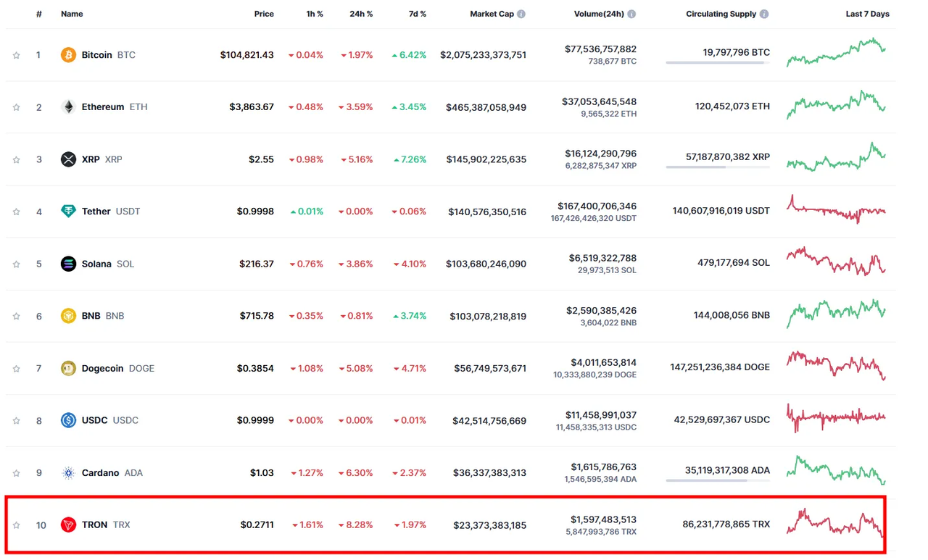Viewport: 928px width, 560px height.
Task: Star Ethereum to add to watchlist
Action: coord(16,107)
